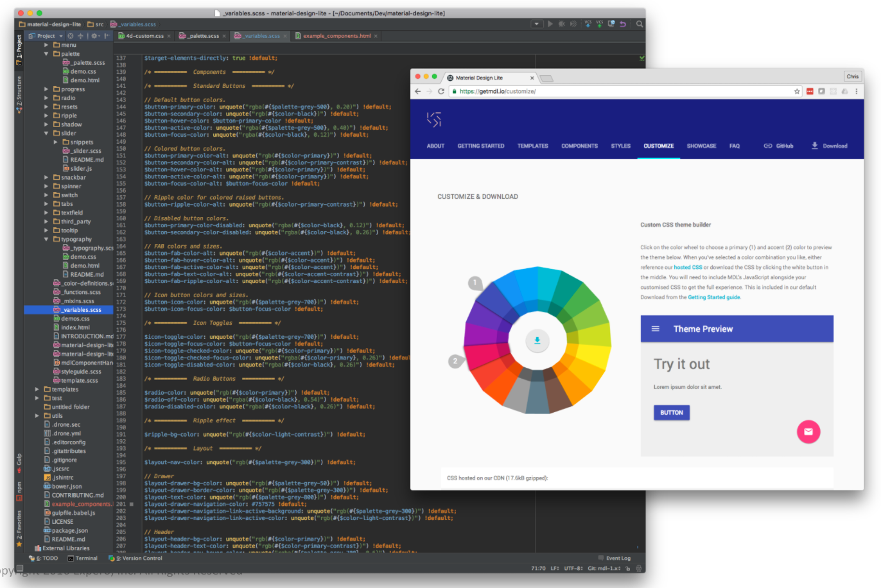Select package.json in project tree
881x588 pixels.
(65, 531)
